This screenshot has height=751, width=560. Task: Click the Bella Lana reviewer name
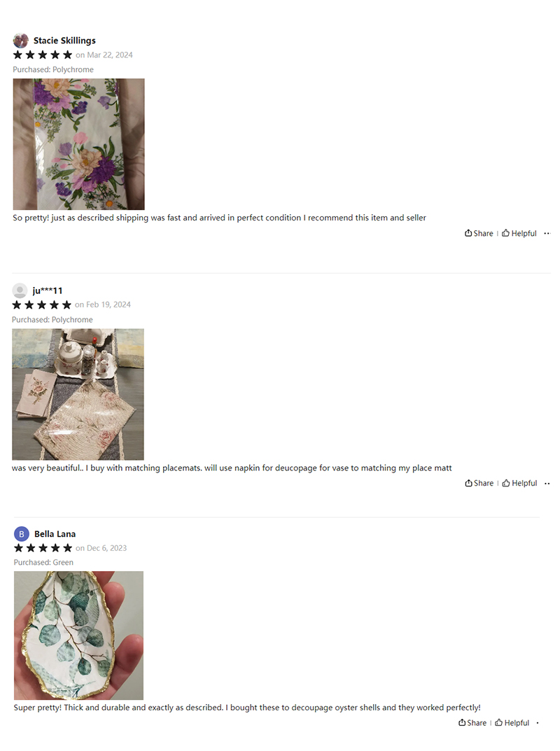(x=55, y=534)
